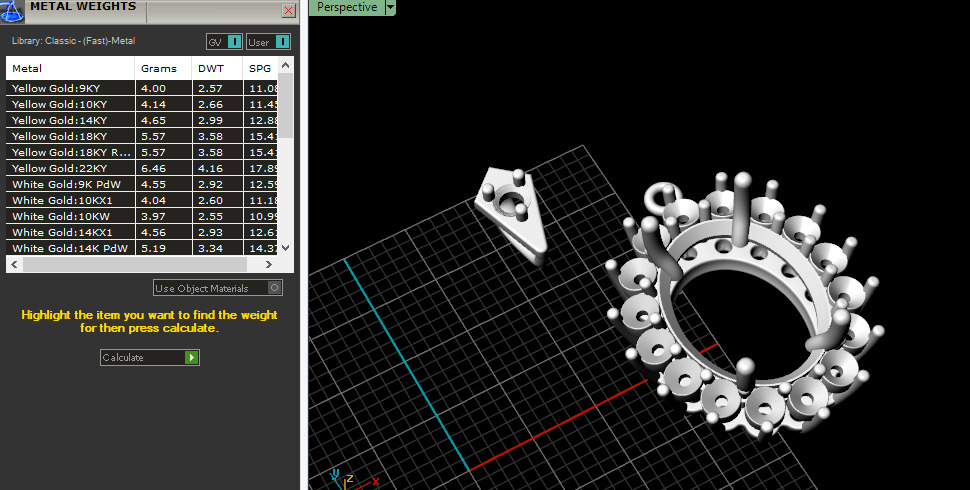Click the 4.16 DWT value
Image resolution: width=970 pixels, height=490 pixels.
(210, 168)
